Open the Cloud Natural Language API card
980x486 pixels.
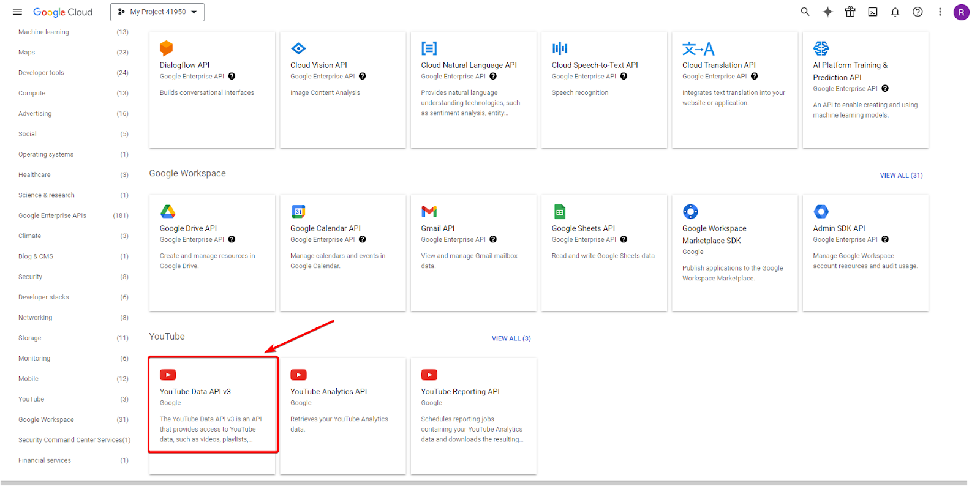[473, 90]
